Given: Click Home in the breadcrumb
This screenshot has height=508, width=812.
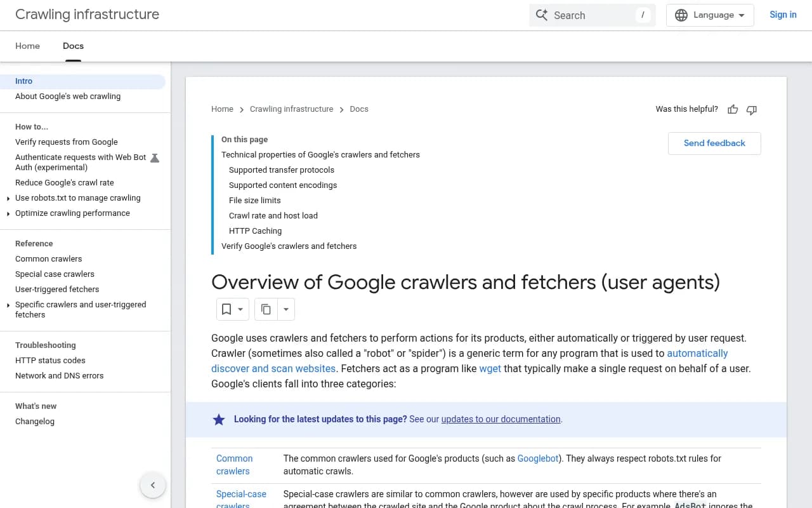Looking at the screenshot, I should 222,109.
